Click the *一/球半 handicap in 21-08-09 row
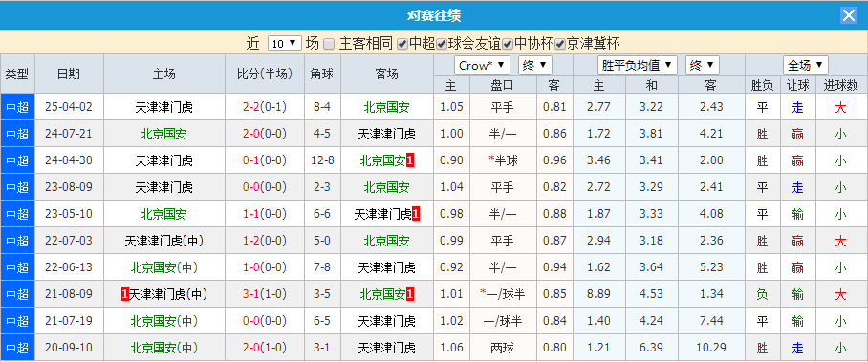Viewport: 868px width, 362px height. 503,294
